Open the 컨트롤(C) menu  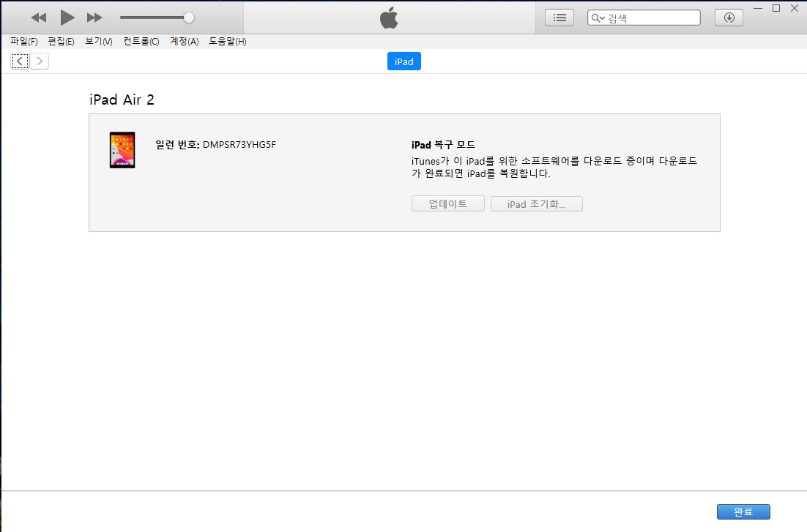click(x=141, y=41)
